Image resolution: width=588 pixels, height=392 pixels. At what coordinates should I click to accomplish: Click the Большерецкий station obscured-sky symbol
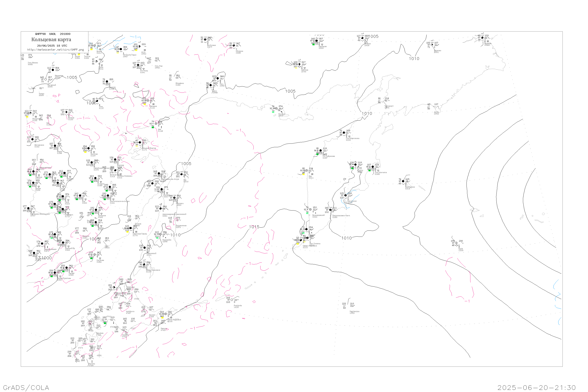coord(310,210)
